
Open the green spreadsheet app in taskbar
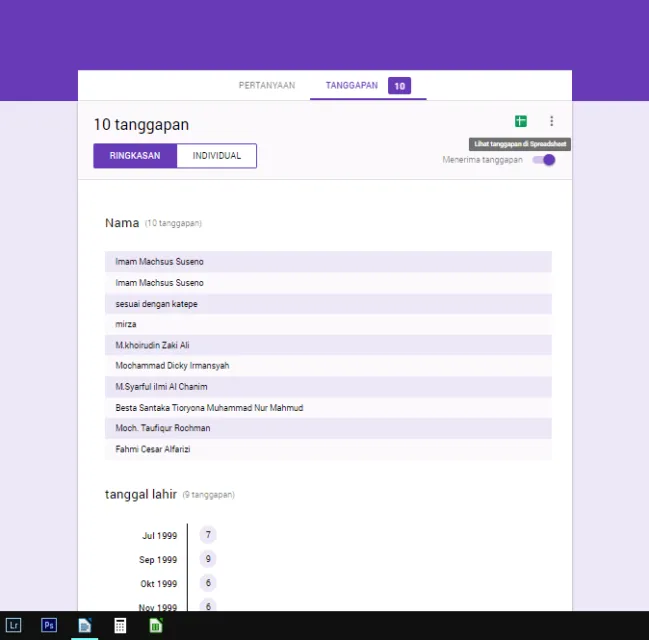click(x=156, y=625)
